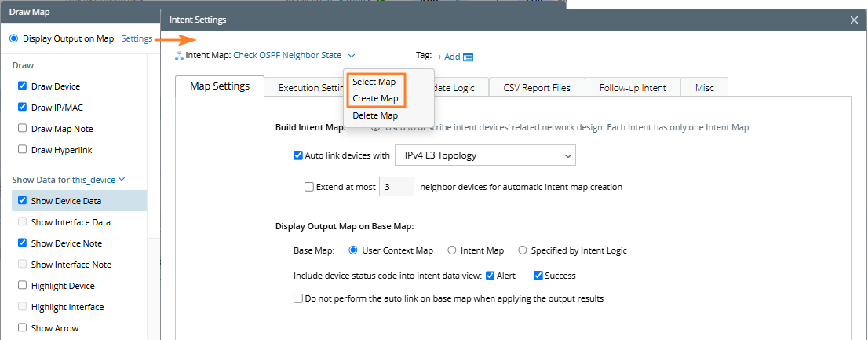Choose Select Map from the menu
Viewport: 868px width, 340px height.
[x=374, y=82]
